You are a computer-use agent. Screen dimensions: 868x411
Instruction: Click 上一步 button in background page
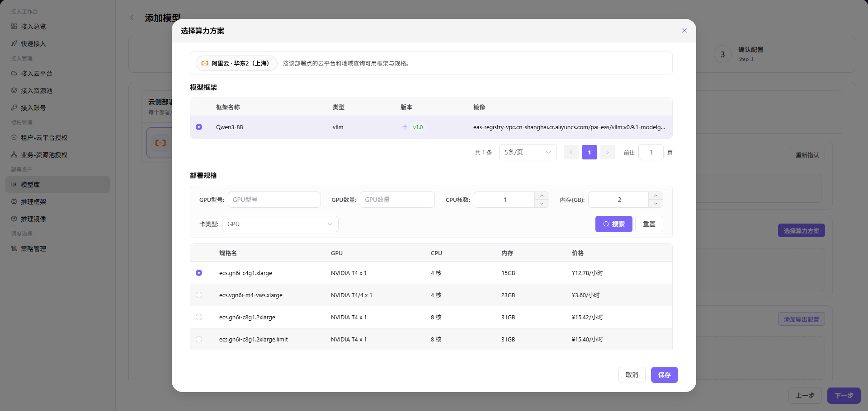point(805,396)
